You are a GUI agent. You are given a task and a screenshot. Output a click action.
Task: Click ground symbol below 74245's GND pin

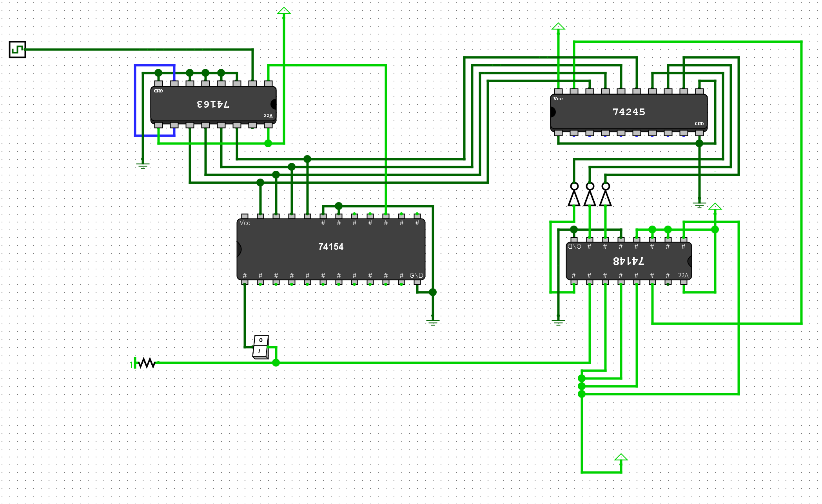tap(699, 204)
